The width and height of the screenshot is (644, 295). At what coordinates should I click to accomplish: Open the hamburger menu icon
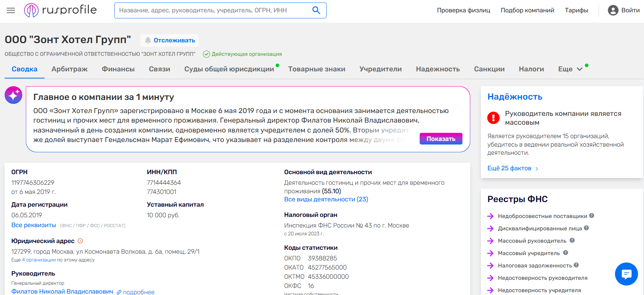pyautogui.click(x=11, y=10)
